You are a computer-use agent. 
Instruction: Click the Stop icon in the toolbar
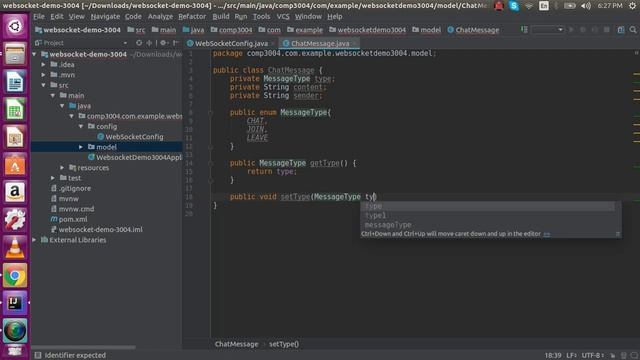click(607, 30)
